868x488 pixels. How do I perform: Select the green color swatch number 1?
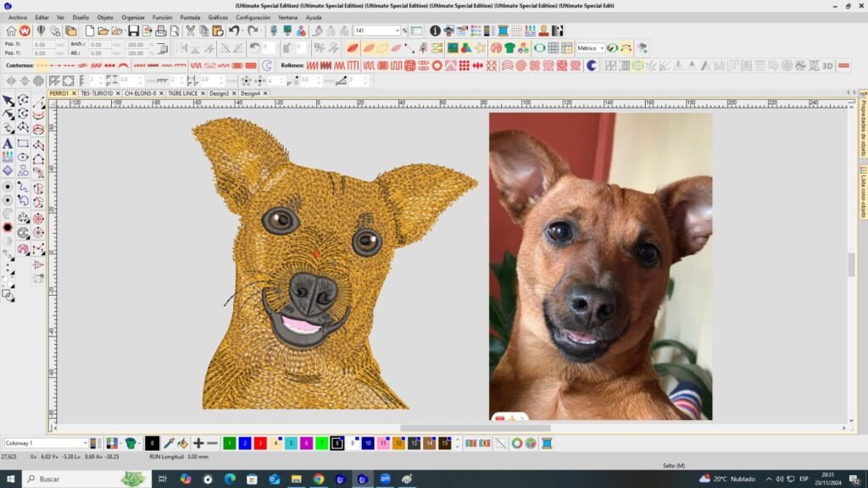coord(229,443)
